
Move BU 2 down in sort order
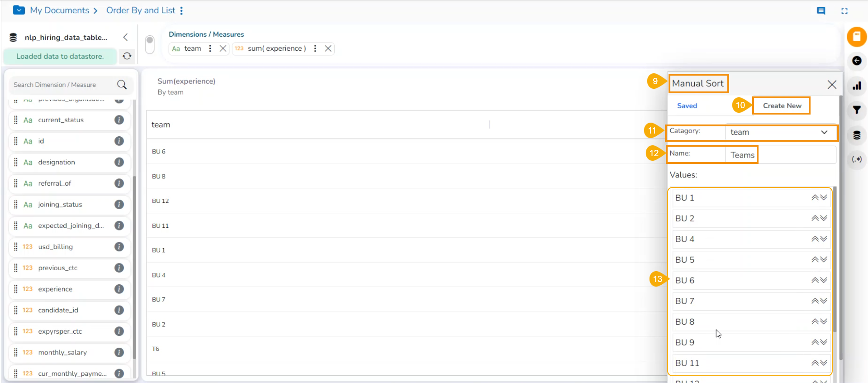pos(824,218)
